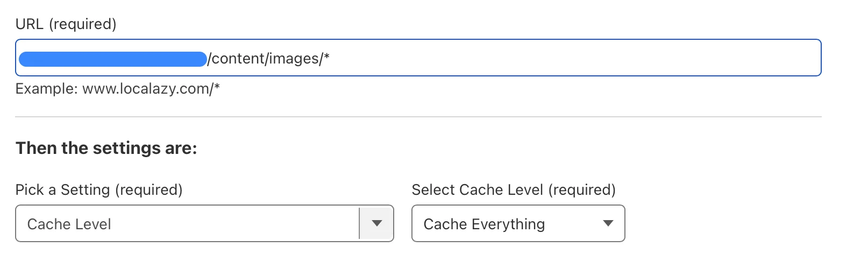This screenshot has height=268, width=868.
Task: Click the blue redacted domain in URL field
Action: [x=112, y=58]
